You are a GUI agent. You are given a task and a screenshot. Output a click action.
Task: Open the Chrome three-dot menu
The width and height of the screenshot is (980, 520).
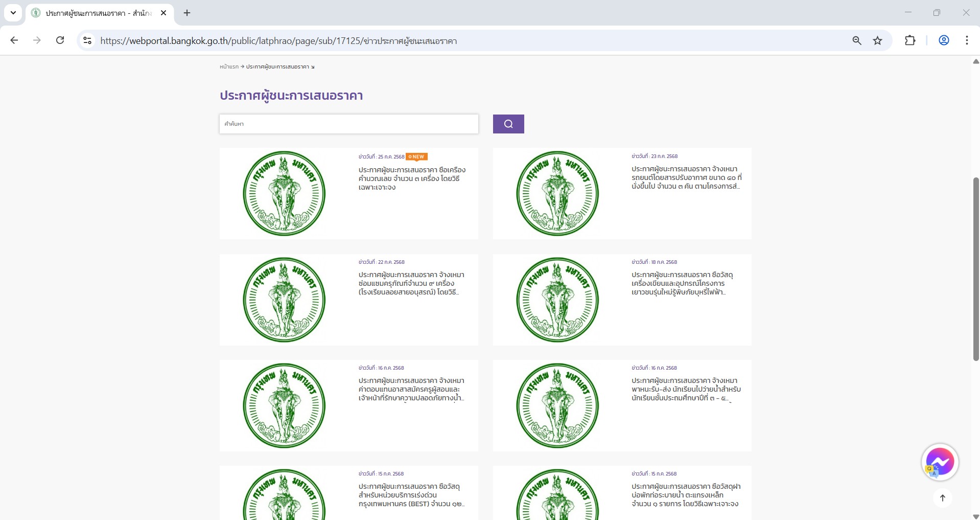click(967, 40)
